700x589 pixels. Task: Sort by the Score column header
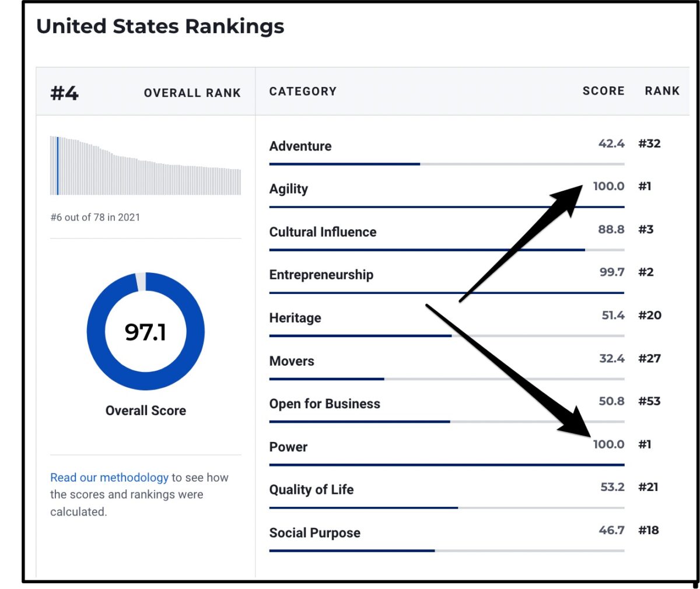[x=603, y=91]
